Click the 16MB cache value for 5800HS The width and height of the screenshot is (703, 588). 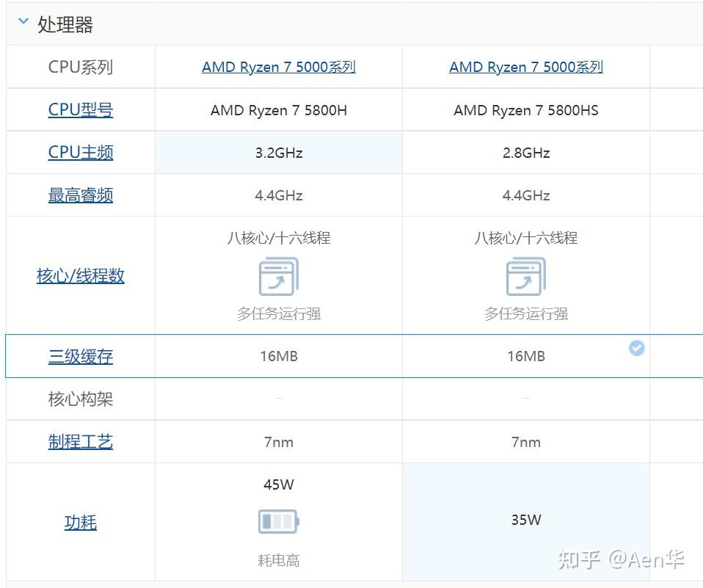pos(526,356)
